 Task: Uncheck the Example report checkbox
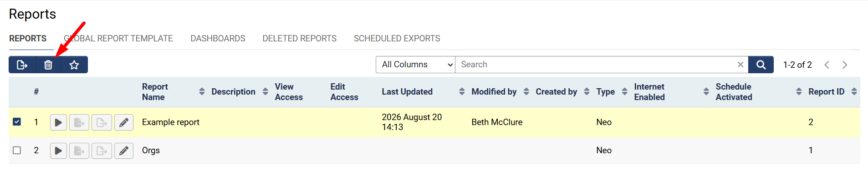17,121
